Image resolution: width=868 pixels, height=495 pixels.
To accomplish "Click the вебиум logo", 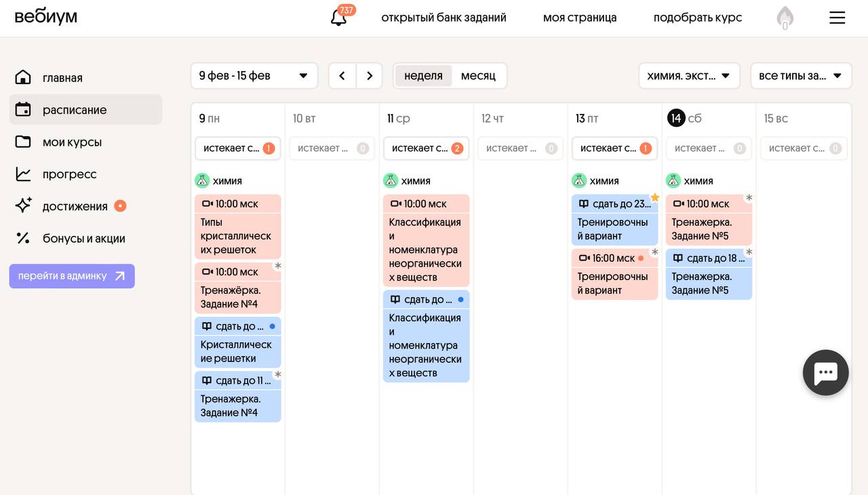I will [46, 17].
